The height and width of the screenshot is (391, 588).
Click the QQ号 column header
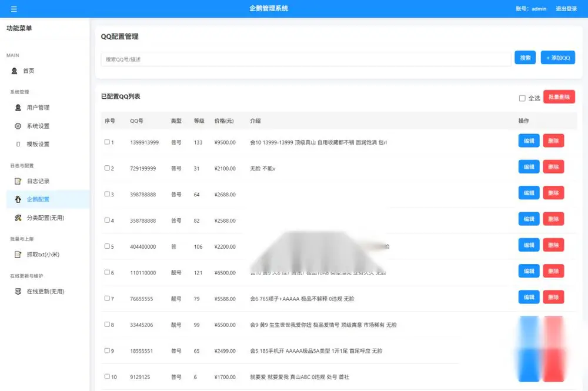pyautogui.click(x=136, y=121)
